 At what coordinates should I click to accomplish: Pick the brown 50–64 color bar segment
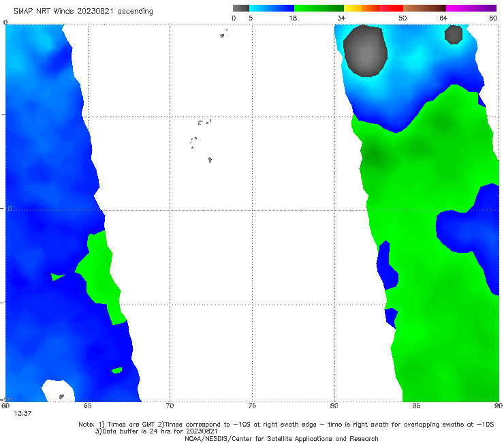click(x=424, y=8)
